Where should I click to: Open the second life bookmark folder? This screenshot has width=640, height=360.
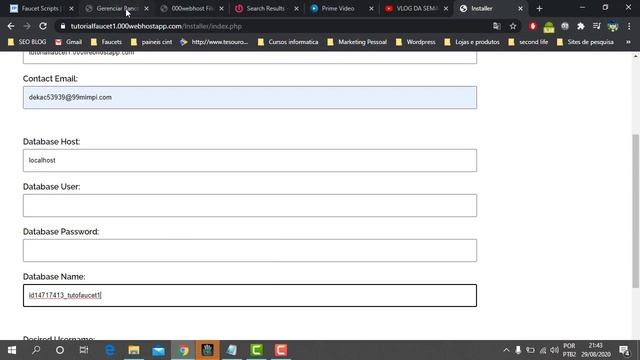(528, 42)
